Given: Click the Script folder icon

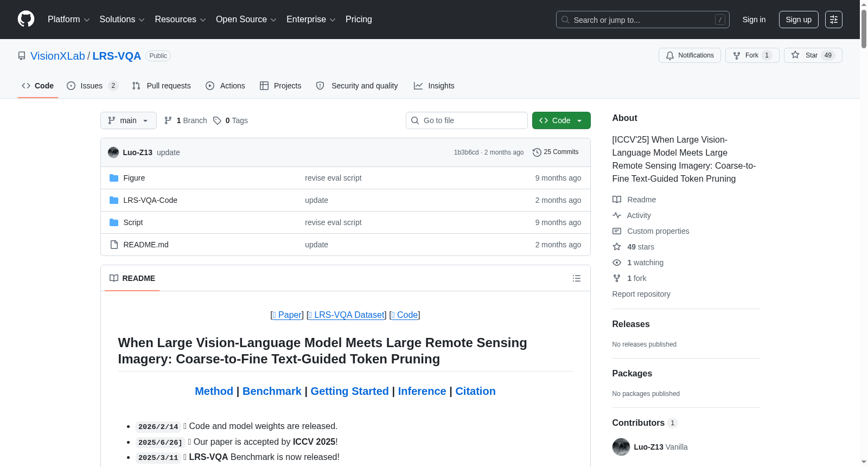Looking at the screenshot, I should (x=114, y=222).
